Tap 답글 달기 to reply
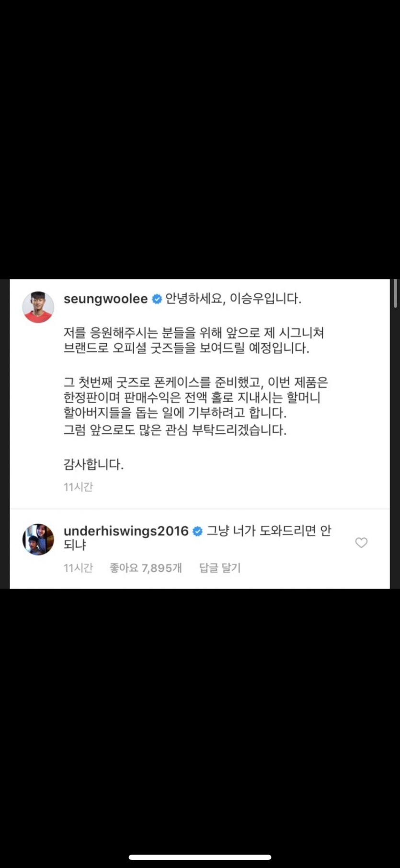This screenshot has width=400, height=868. click(220, 568)
